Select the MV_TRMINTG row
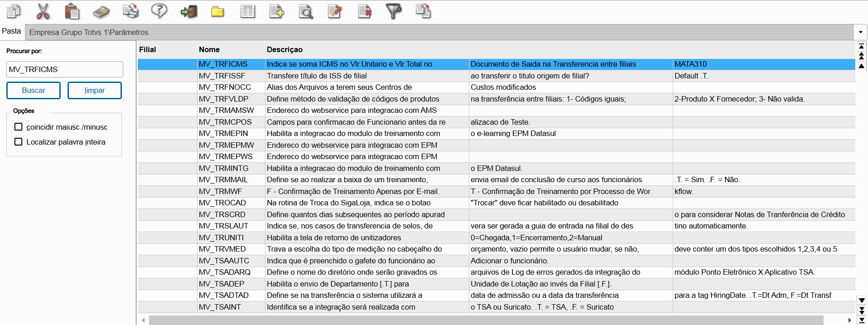Image resolution: width=868 pixels, height=325 pixels. [x=497, y=168]
